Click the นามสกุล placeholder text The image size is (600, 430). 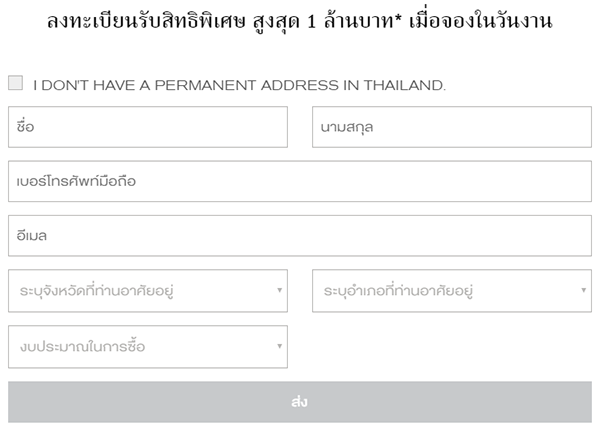point(347,127)
